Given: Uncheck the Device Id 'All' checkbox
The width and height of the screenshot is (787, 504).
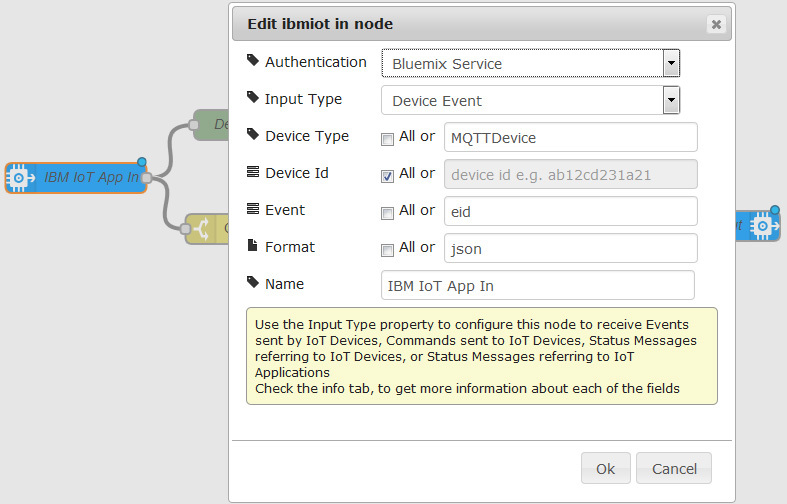Looking at the screenshot, I should (387, 176).
